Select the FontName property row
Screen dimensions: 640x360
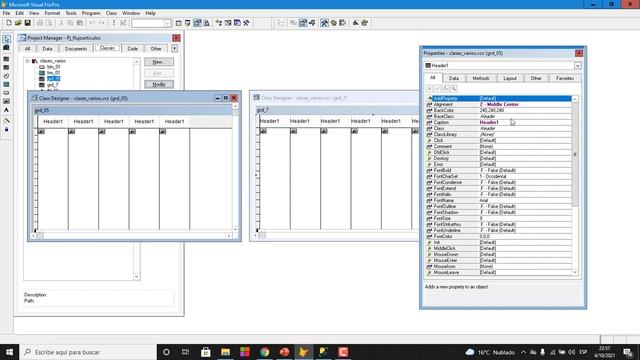[x=498, y=200]
